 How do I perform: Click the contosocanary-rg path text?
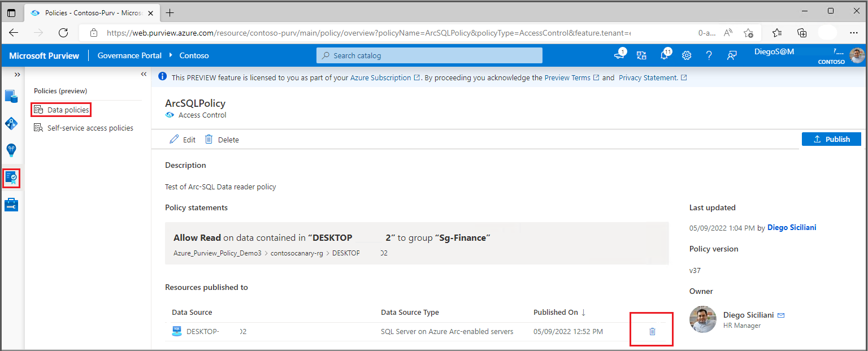click(297, 253)
